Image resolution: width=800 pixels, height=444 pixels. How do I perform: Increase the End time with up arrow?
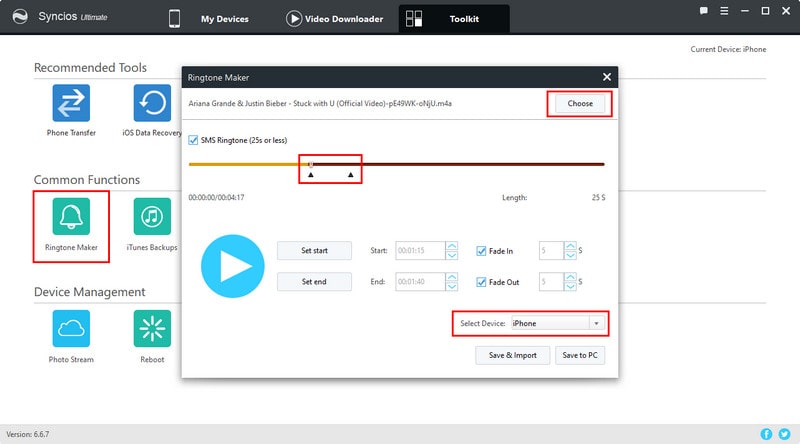tap(452, 277)
